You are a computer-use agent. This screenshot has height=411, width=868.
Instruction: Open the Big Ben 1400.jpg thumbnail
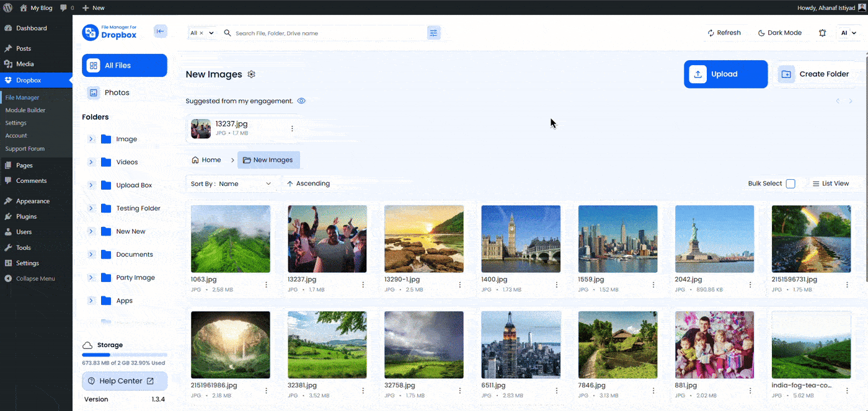tap(521, 239)
